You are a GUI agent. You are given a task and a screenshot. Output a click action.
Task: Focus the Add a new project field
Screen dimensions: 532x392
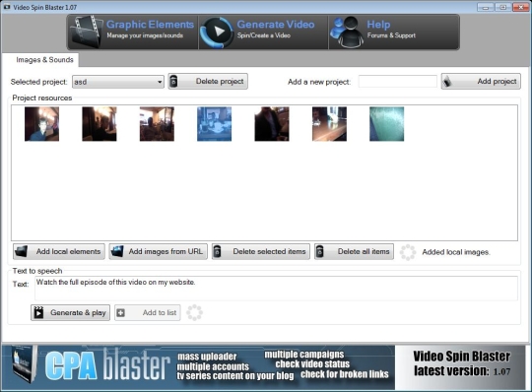398,82
